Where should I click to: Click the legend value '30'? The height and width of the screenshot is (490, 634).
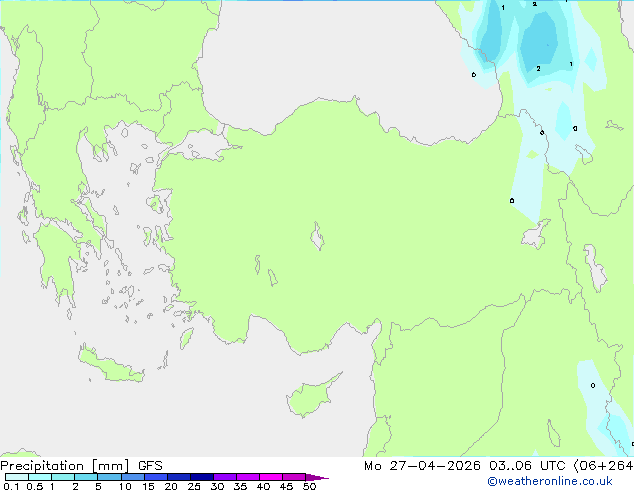tap(217, 486)
